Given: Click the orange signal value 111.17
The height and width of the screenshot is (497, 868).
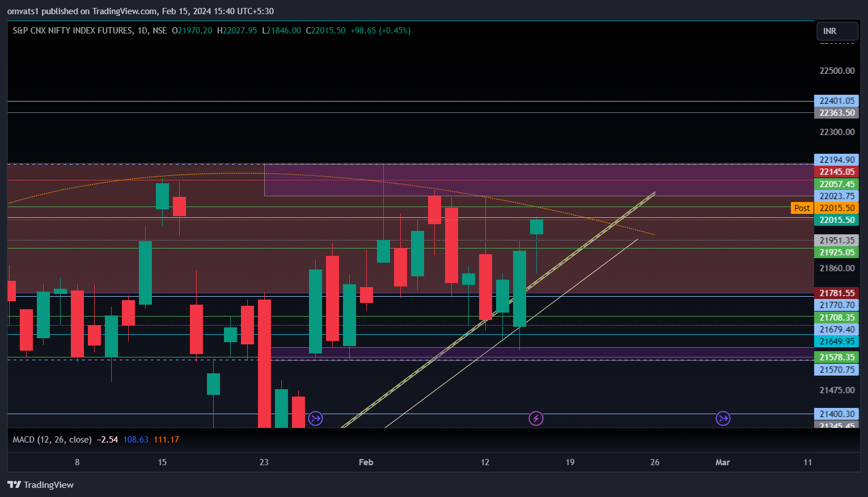Looking at the screenshot, I should click(166, 440).
